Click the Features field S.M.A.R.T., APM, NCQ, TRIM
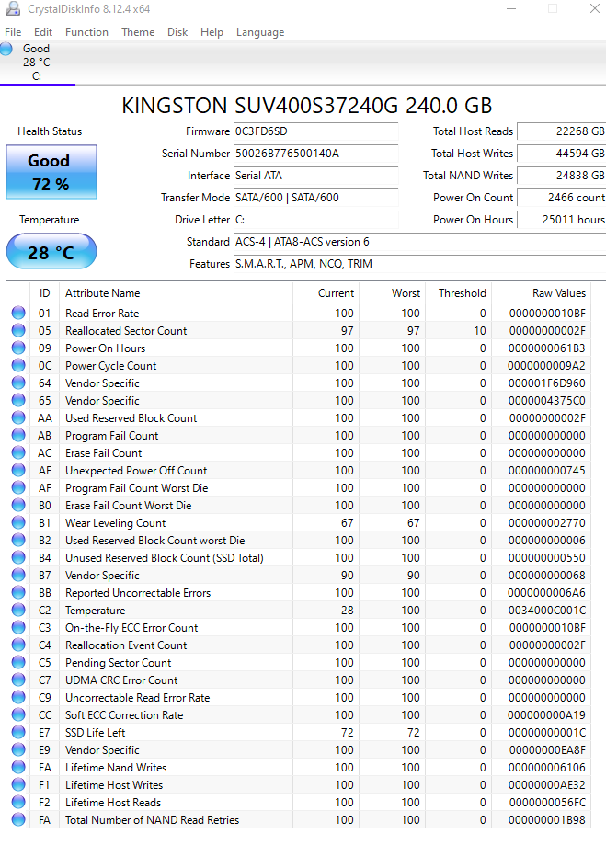This screenshot has height=868, width=606. pyautogui.click(x=419, y=264)
